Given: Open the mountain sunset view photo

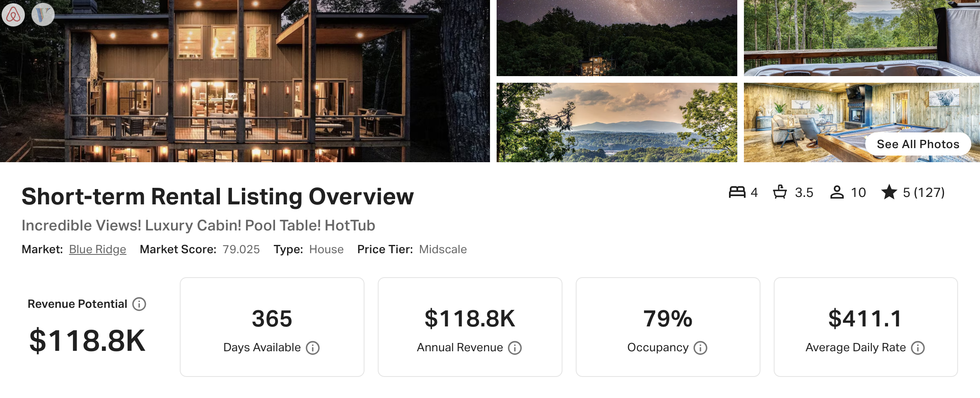Looking at the screenshot, I should pos(617,122).
